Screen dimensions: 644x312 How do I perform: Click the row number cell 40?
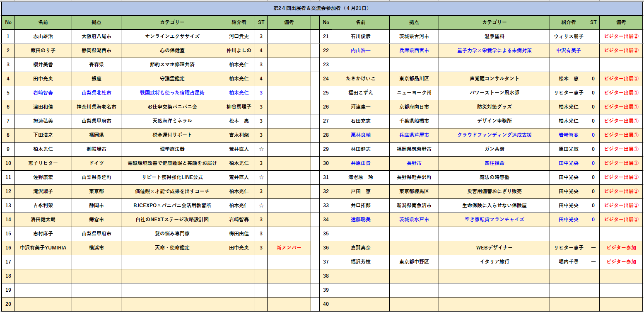(x=326, y=304)
